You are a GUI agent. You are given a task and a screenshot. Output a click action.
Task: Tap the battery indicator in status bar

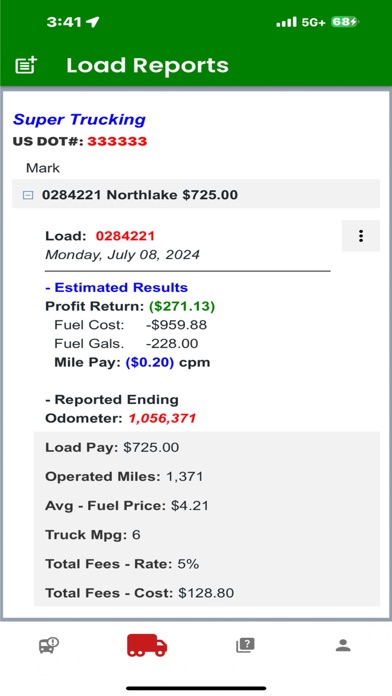(344, 22)
